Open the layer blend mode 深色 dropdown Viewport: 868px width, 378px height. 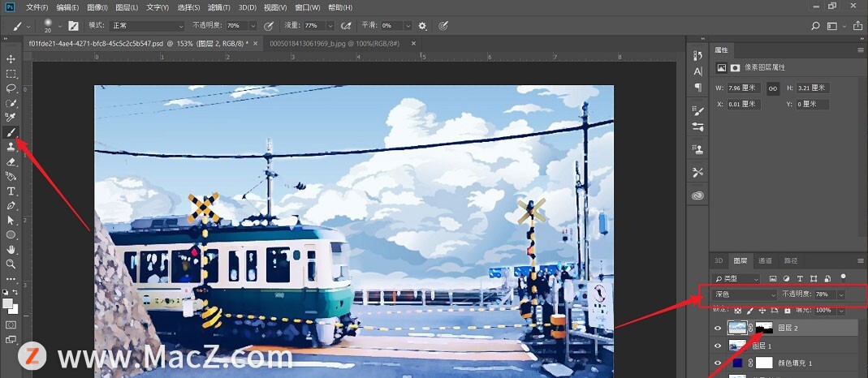click(x=745, y=294)
